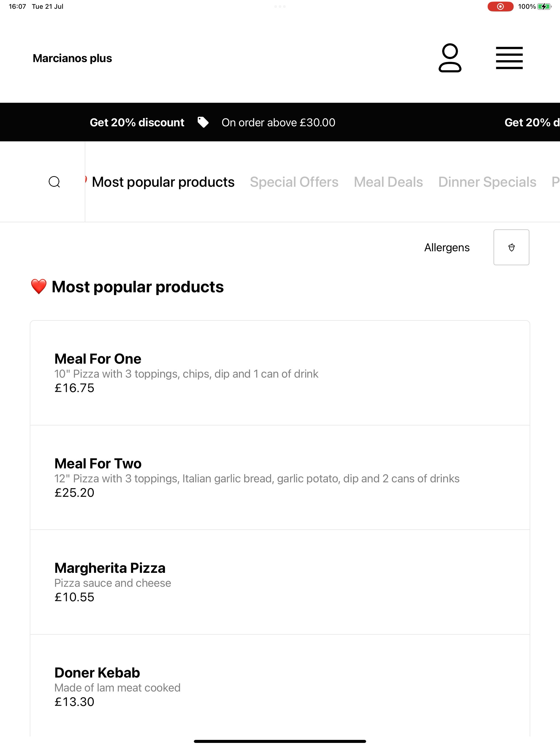Tap the 16:07 clock in status bar
The height and width of the screenshot is (747, 560).
[x=17, y=6]
